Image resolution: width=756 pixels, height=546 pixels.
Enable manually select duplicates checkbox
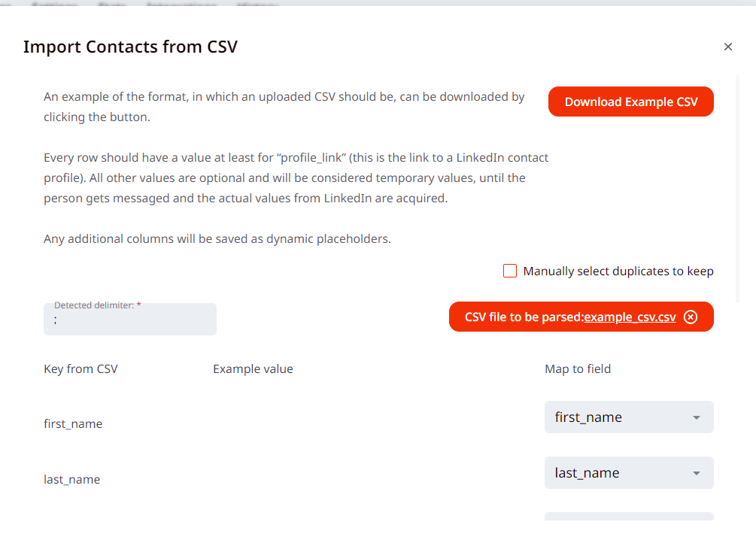pyautogui.click(x=510, y=271)
